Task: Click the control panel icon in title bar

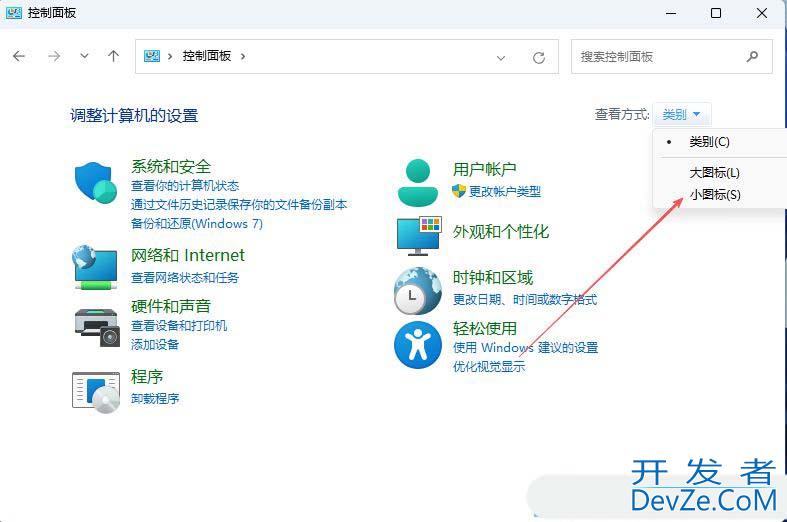Action: [14, 13]
